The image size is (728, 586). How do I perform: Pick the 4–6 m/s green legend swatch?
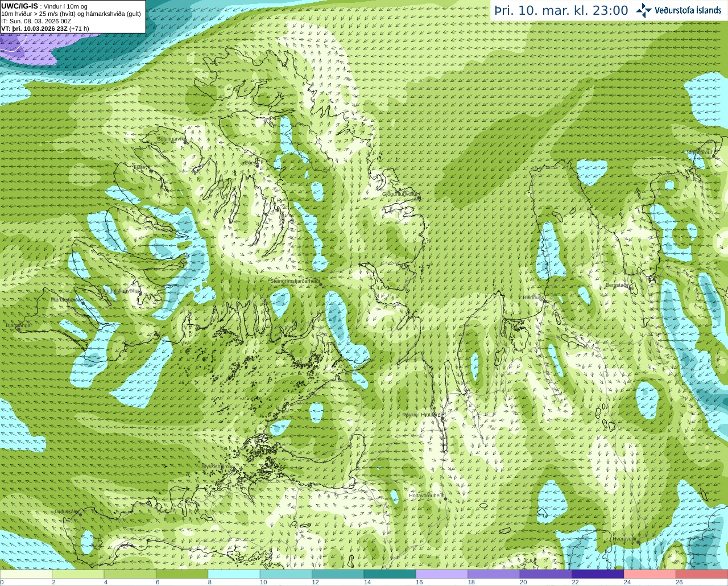coord(130,574)
